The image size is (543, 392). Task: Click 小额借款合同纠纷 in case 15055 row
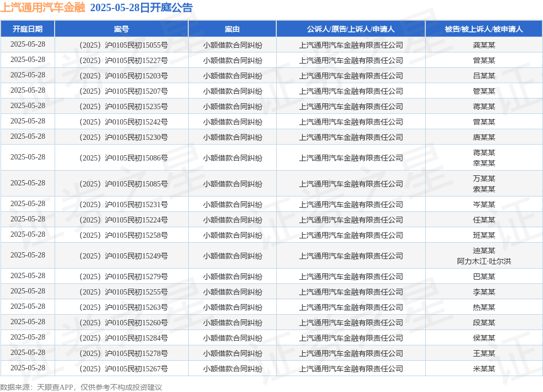point(232,46)
